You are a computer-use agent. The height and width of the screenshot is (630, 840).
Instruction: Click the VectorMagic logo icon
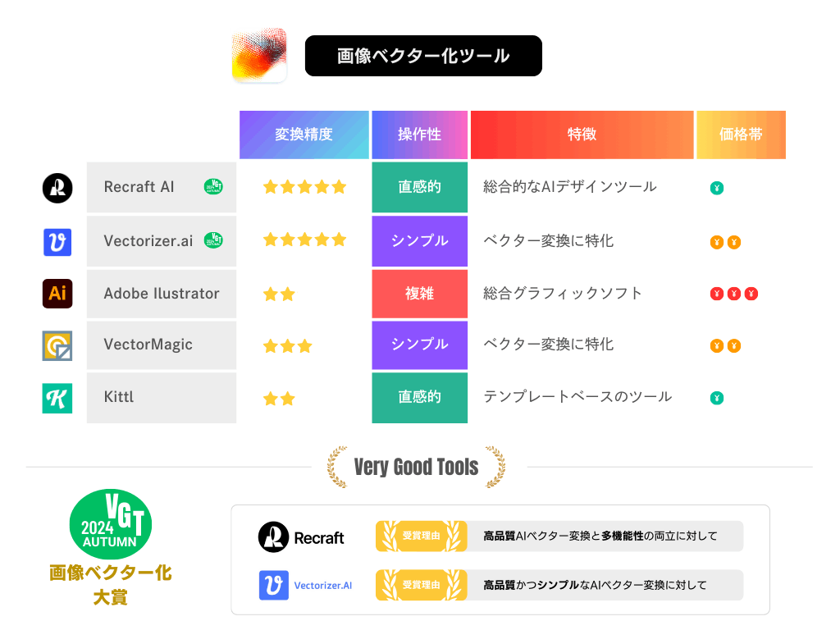tap(57, 345)
